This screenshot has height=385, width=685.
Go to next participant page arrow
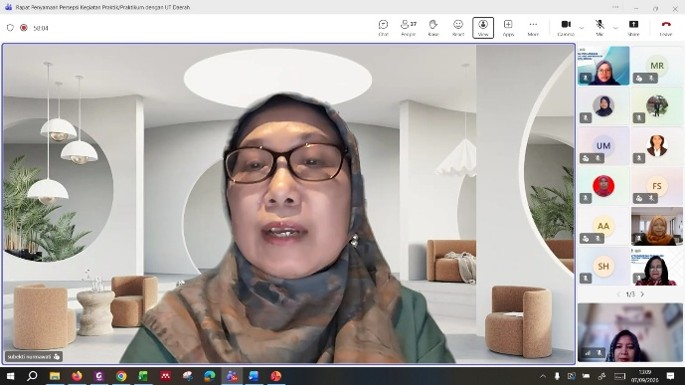pos(642,295)
